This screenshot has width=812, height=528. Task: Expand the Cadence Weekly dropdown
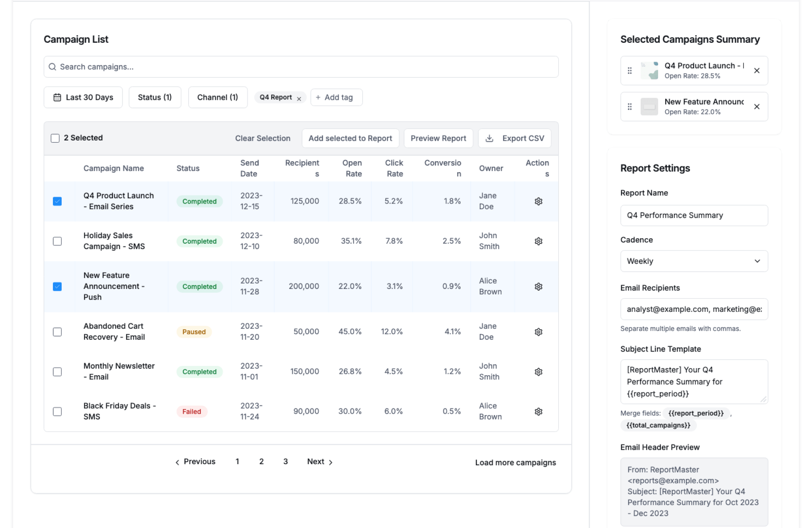[694, 261]
